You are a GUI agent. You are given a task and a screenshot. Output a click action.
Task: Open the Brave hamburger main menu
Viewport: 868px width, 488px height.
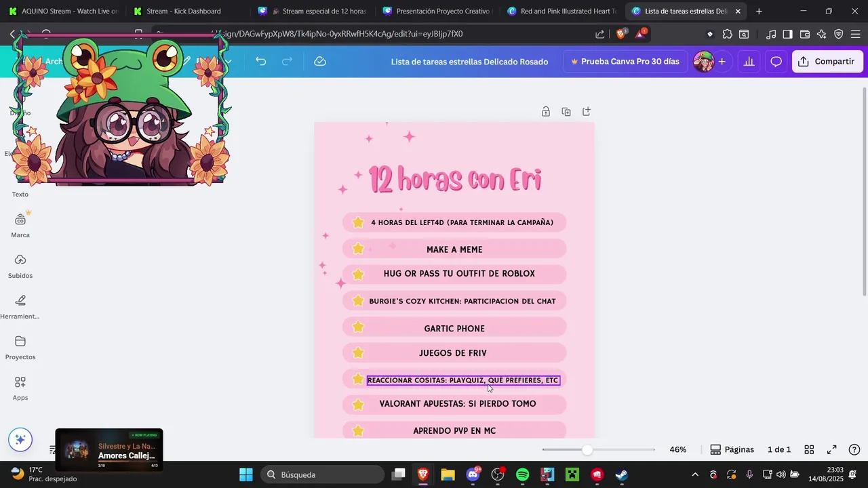point(855,34)
